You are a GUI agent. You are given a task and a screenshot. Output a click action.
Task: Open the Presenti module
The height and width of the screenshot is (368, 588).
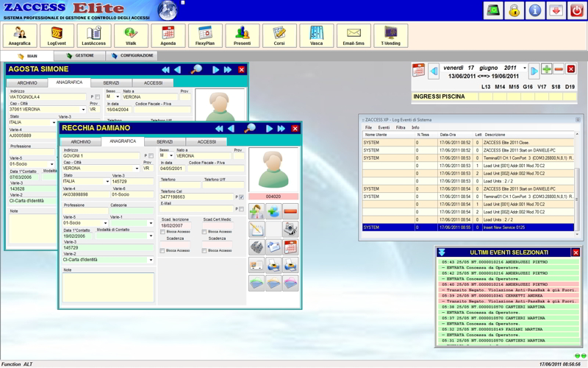[243, 35]
